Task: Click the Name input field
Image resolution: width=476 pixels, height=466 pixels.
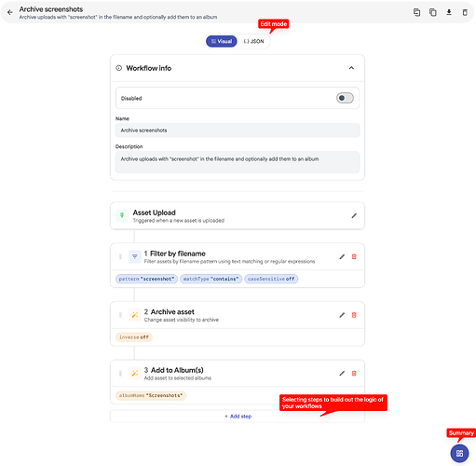Action: tap(238, 130)
